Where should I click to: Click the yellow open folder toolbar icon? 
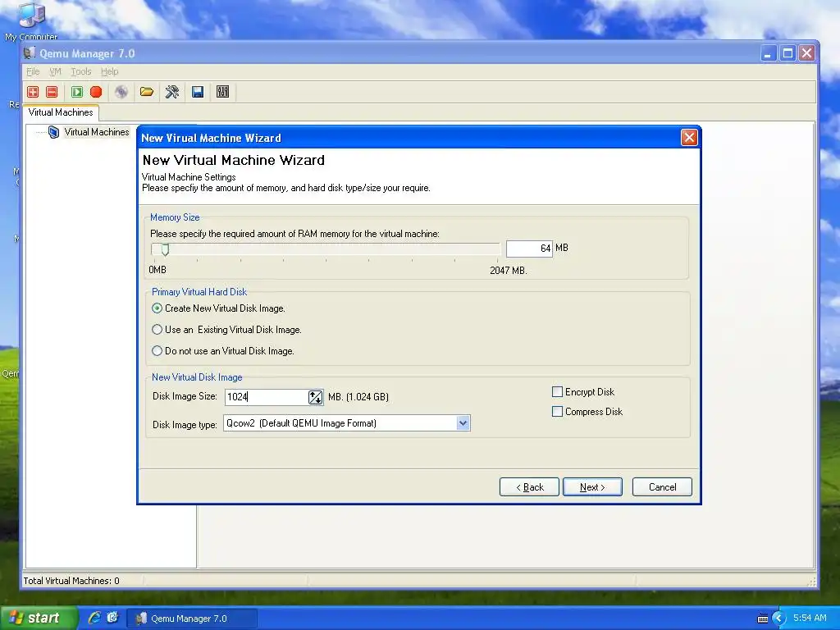click(x=147, y=92)
